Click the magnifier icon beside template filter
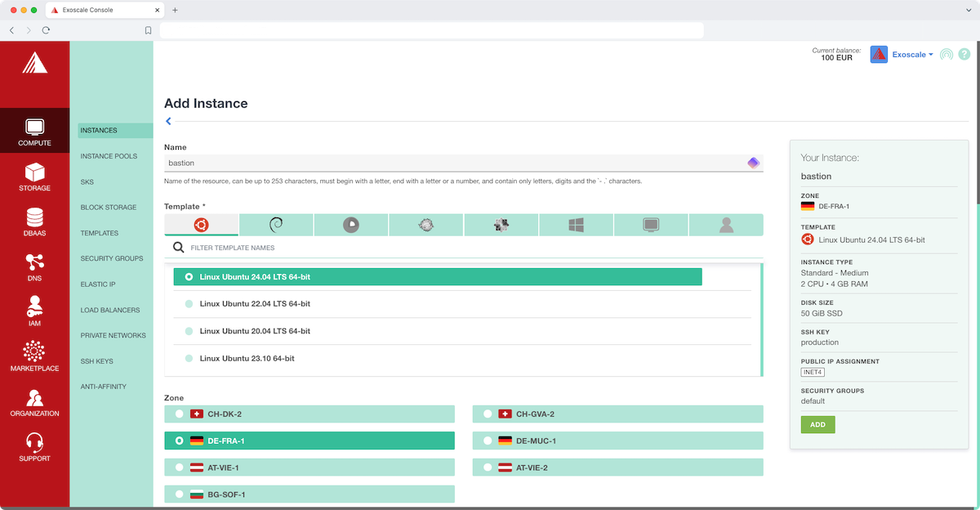Image resolution: width=980 pixels, height=510 pixels. (178, 247)
